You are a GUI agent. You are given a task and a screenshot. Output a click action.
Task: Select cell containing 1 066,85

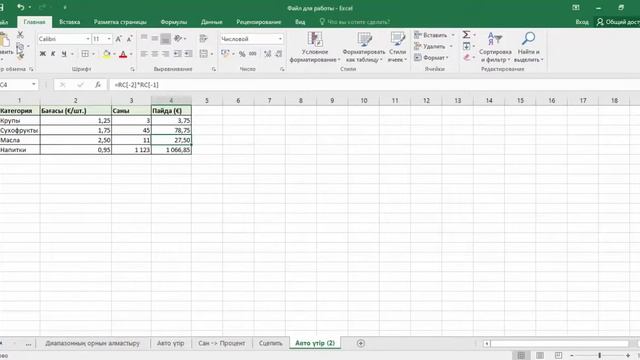coord(171,150)
